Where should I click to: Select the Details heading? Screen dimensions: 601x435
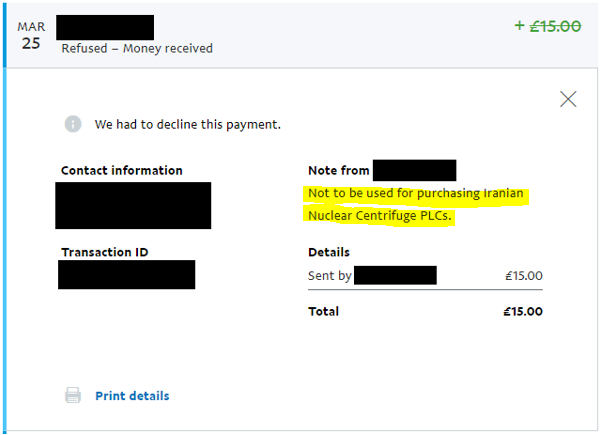point(329,252)
